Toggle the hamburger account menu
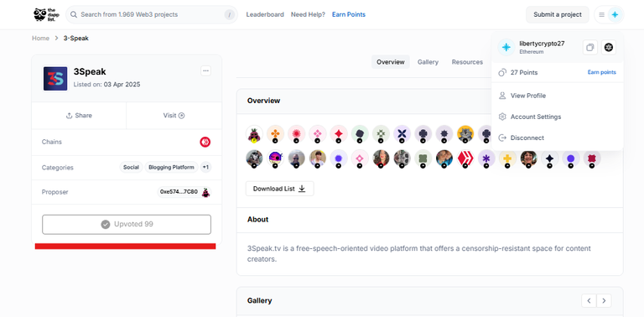644x317 pixels. (x=601, y=15)
